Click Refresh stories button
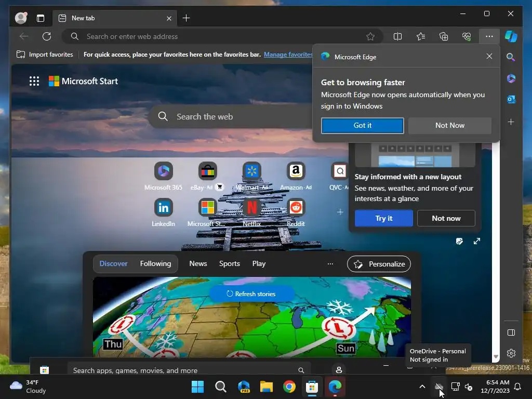The width and height of the screenshot is (532, 399). pos(251,294)
